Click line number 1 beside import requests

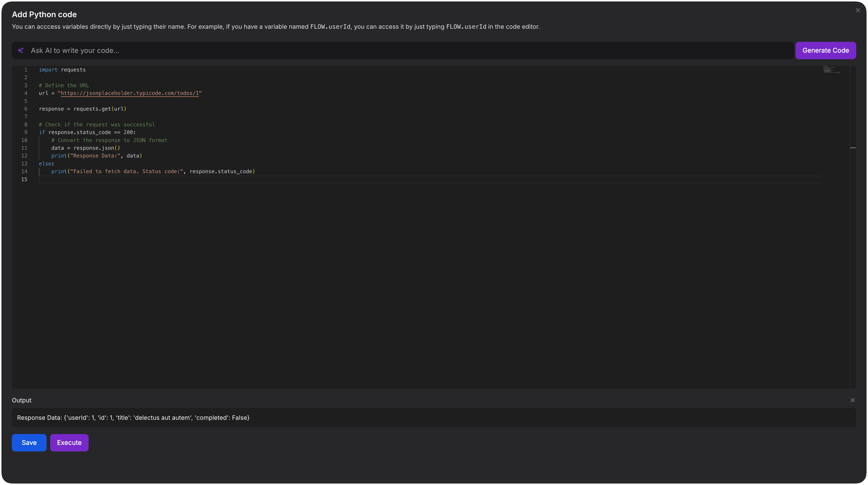26,70
